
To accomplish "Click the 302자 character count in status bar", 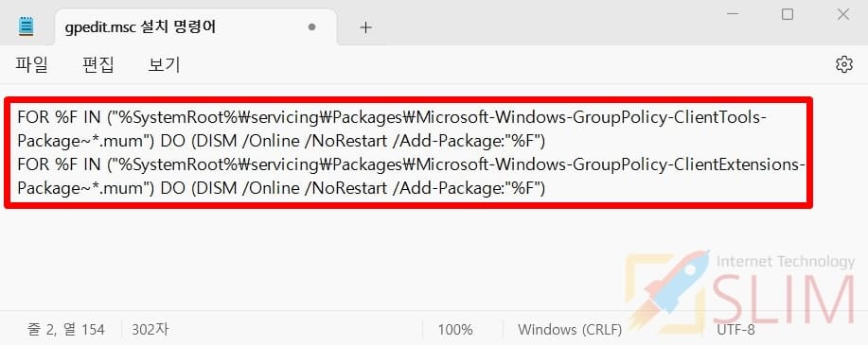I will (150, 330).
